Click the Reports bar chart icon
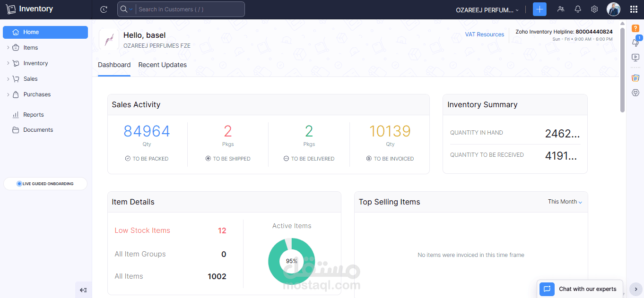The width and height of the screenshot is (644, 298). [16, 115]
